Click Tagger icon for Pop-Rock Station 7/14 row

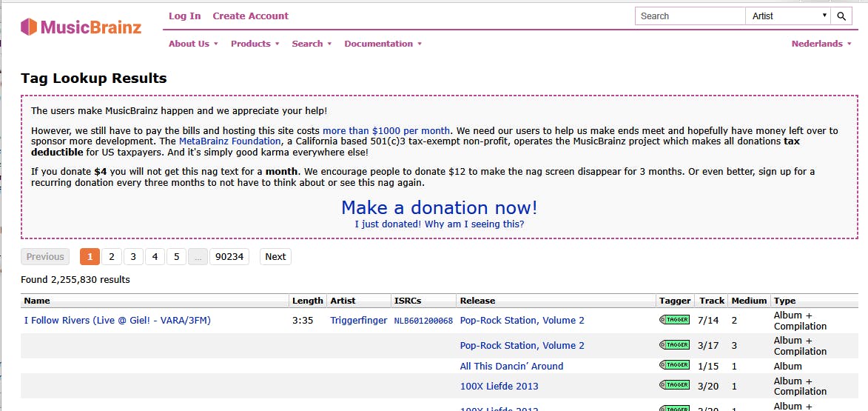tap(674, 320)
